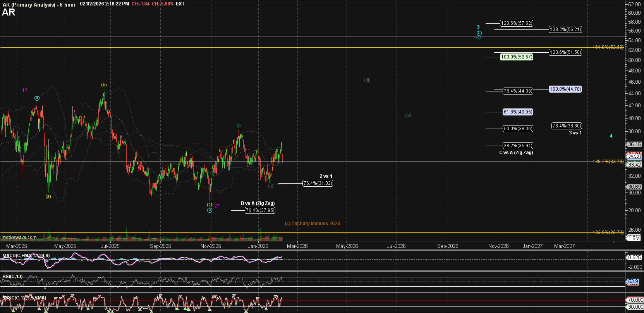The height and width of the screenshot is (313, 644).
Task: Select the yellow (a) wave label
Action: pos(48,196)
